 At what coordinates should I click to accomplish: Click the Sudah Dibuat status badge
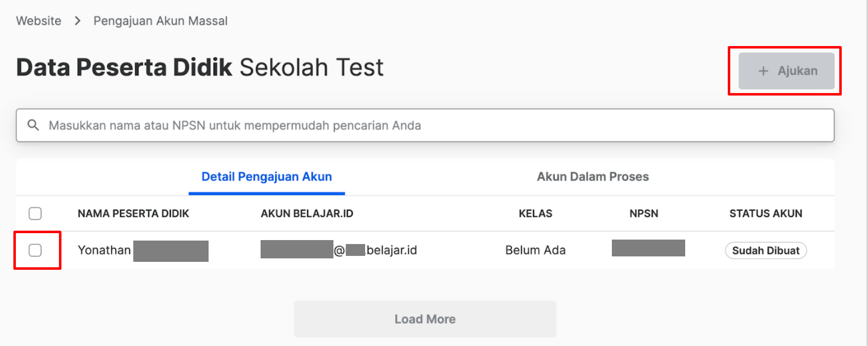click(766, 250)
